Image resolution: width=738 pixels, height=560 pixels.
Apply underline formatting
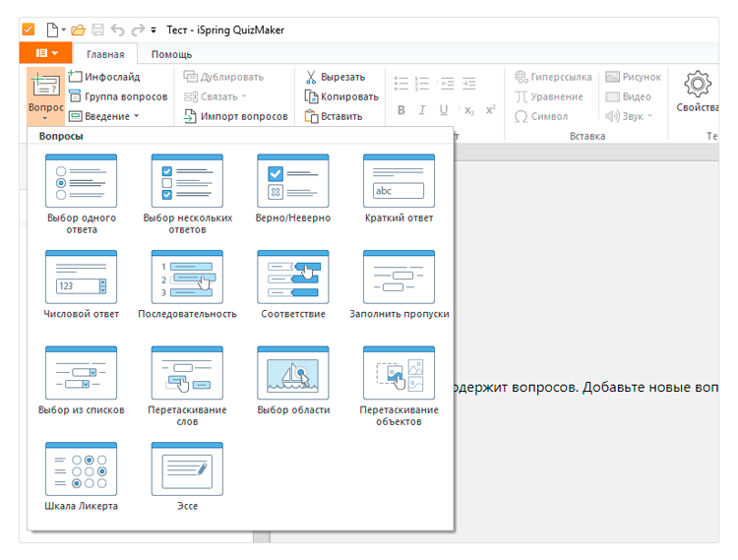coord(444,110)
